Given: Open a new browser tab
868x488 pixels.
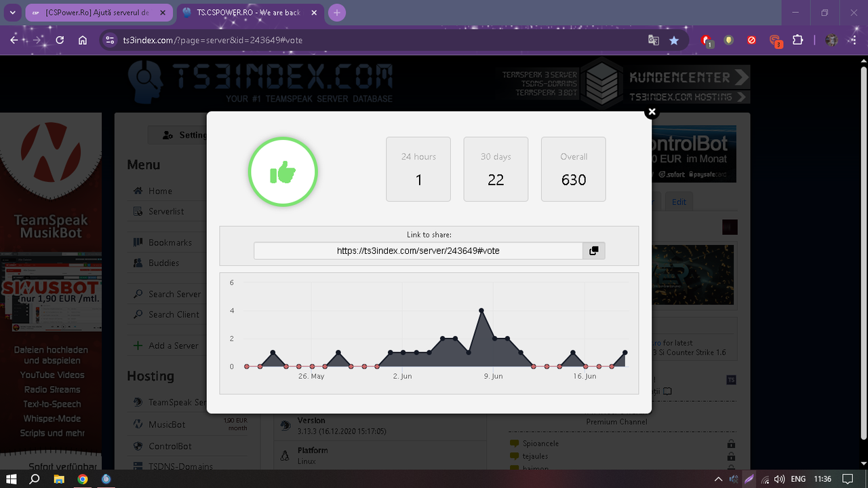Looking at the screenshot, I should click(337, 13).
